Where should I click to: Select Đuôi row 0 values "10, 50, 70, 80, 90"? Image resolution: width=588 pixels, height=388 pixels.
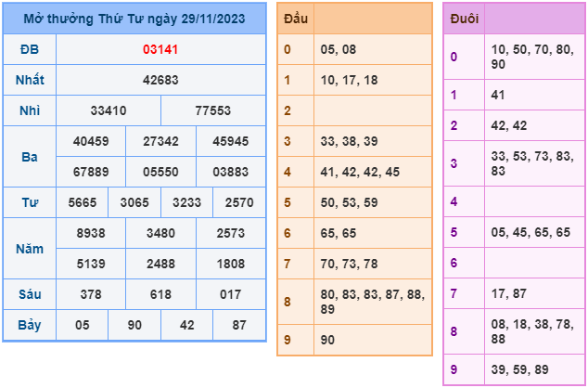[x=532, y=57]
